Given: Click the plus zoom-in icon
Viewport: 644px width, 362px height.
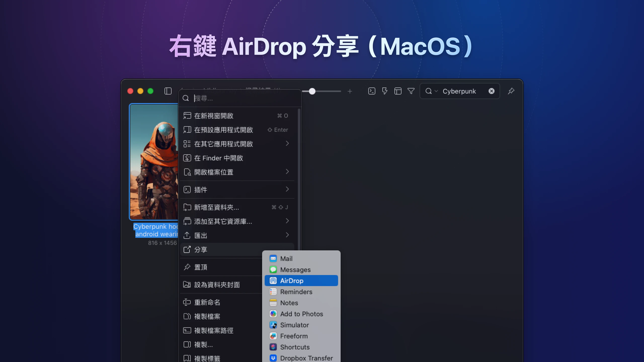Looking at the screenshot, I should click(350, 91).
